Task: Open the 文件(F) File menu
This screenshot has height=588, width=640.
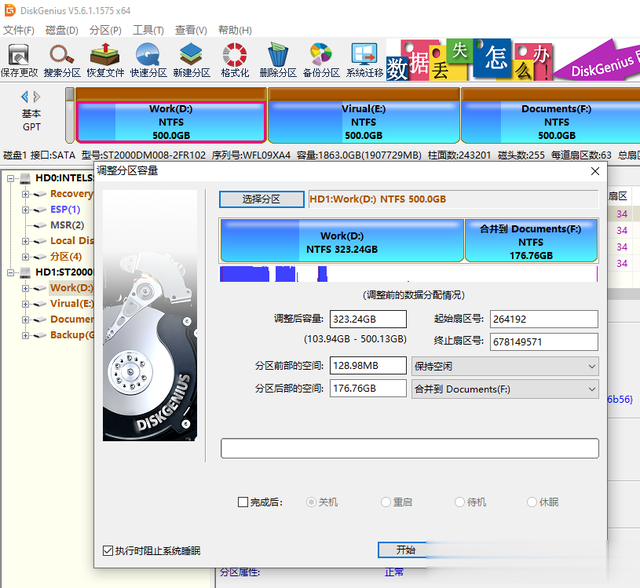Action: click(x=19, y=30)
